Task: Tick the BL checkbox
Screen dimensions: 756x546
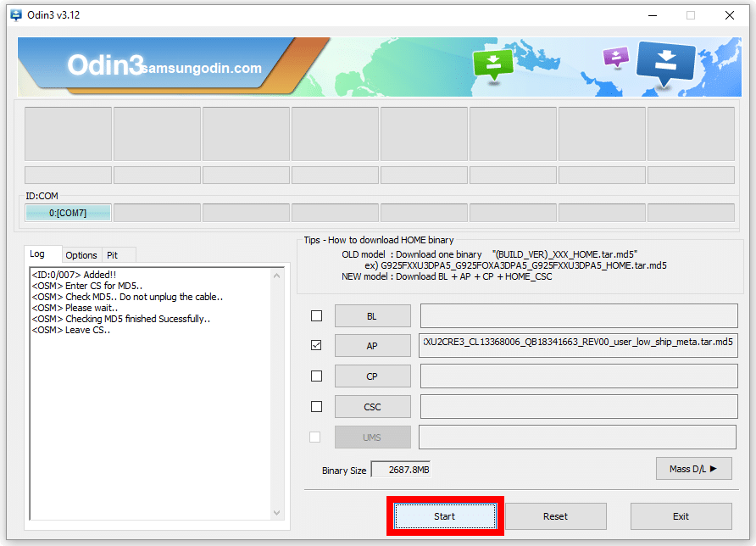Action: pos(316,316)
